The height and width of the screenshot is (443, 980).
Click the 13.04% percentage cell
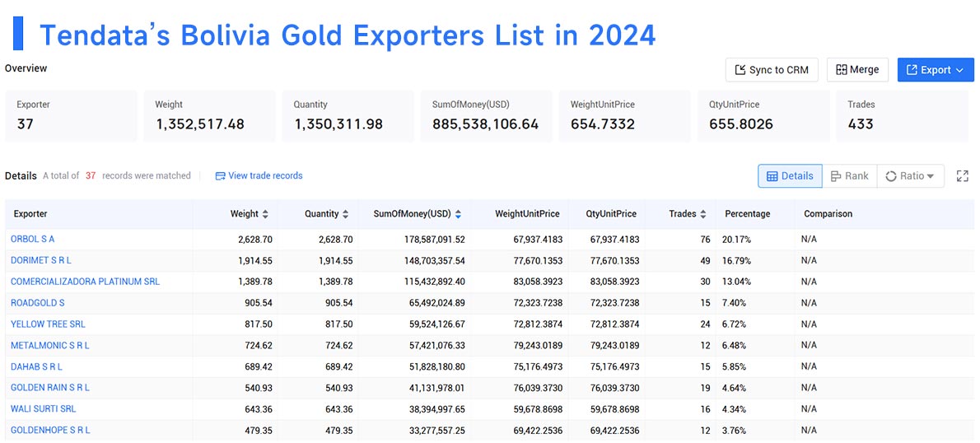(x=736, y=281)
